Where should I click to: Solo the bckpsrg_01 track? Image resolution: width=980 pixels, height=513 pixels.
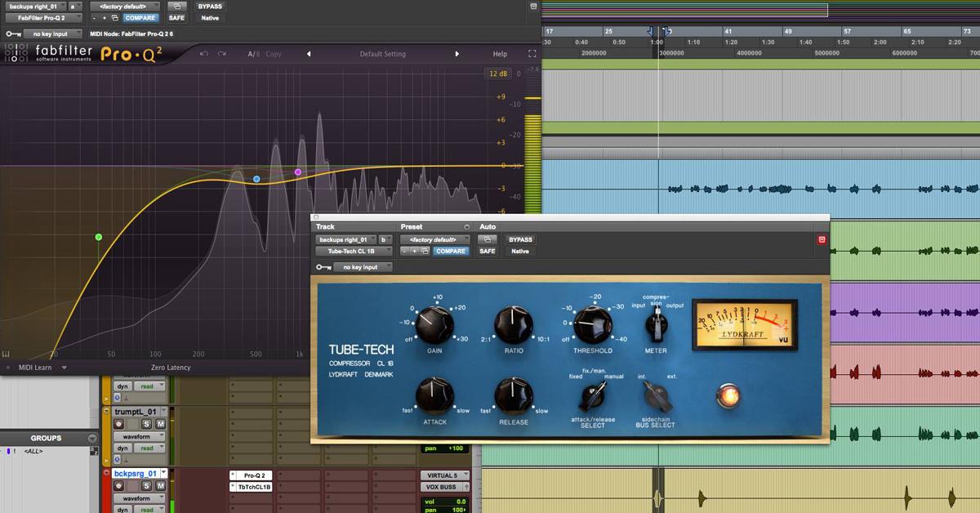point(147,486)
